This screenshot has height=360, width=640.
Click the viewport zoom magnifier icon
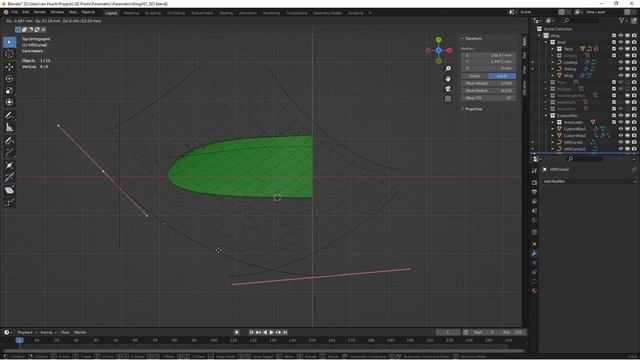click(448, 69)
